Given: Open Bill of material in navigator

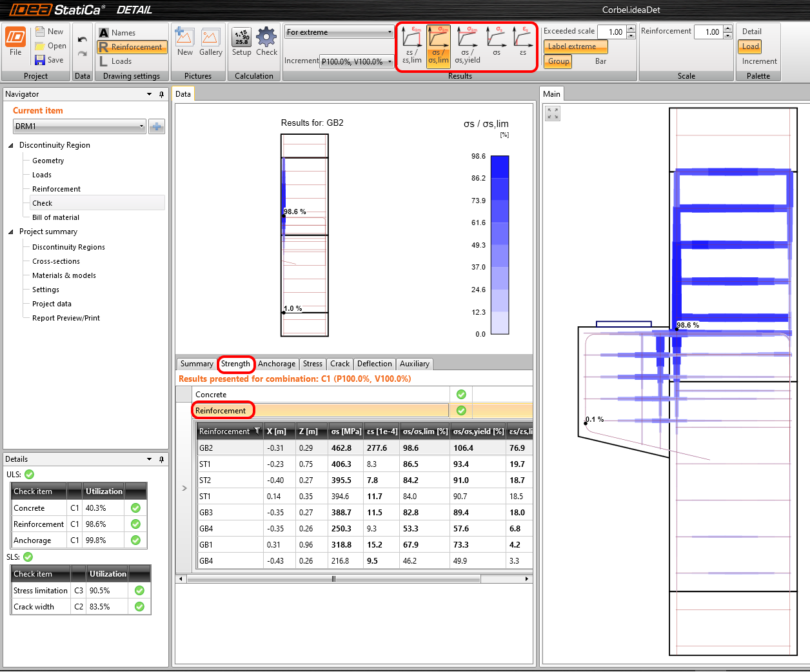Looking at the screenshot, I should [x=55, y=217].
